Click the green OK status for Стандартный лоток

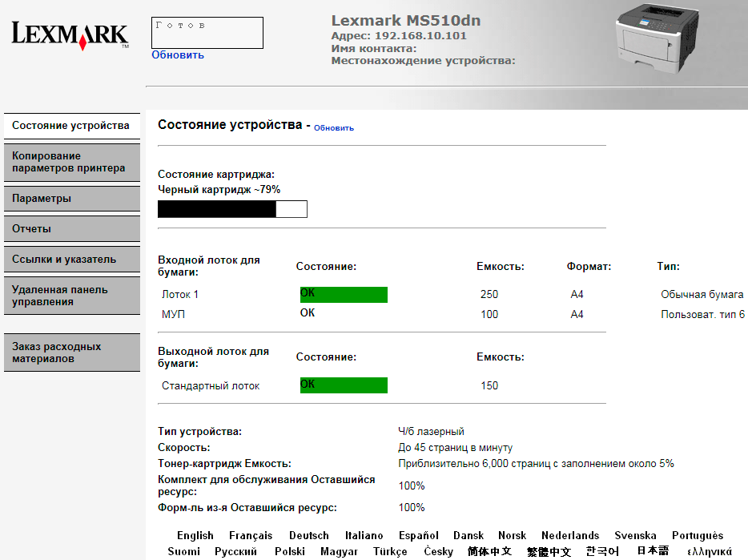pyautogui.click(x=344, y=385)
